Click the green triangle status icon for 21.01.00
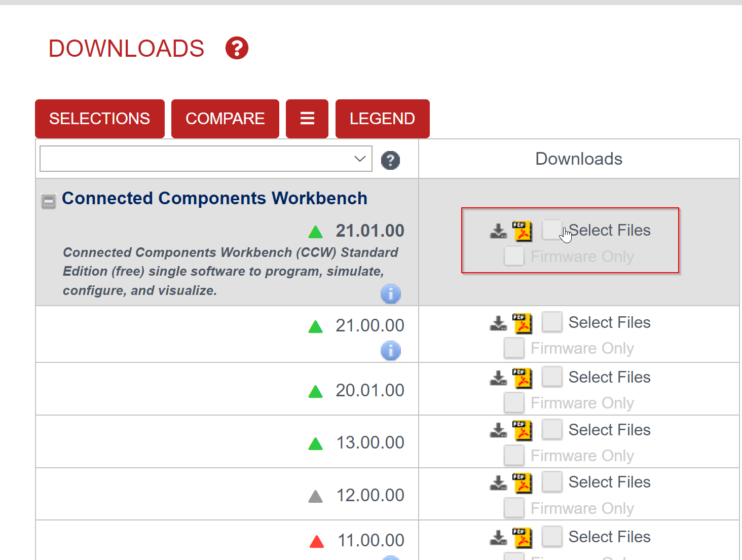Image resolution: width=742 pixels, height=560 pixels. (316, 232)
